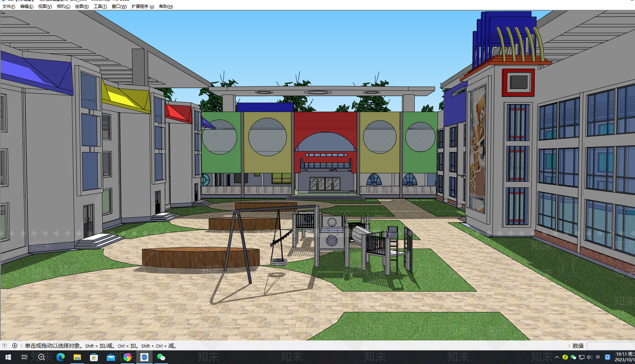The image size is (635, 364).
Task: Open the 绘图(R) menu
Action: [82, 6]
